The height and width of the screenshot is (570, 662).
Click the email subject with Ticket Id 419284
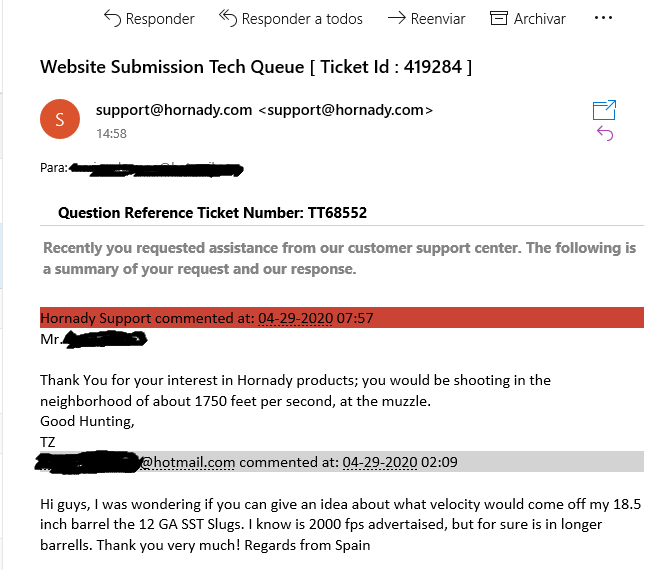point(256,67)
